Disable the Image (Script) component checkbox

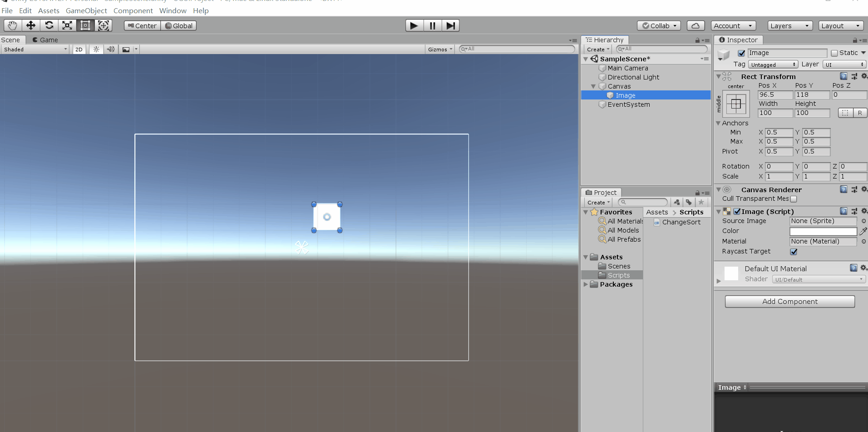click(737, 212)
